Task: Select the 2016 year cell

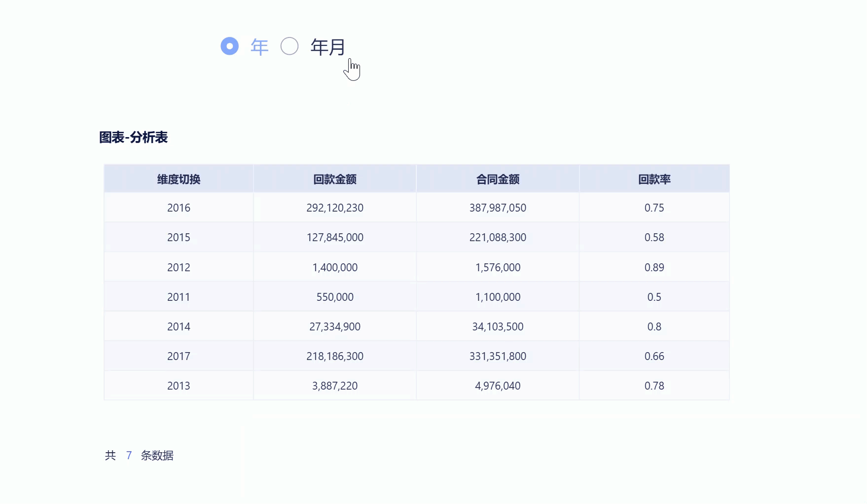Action: coord(179,208)
